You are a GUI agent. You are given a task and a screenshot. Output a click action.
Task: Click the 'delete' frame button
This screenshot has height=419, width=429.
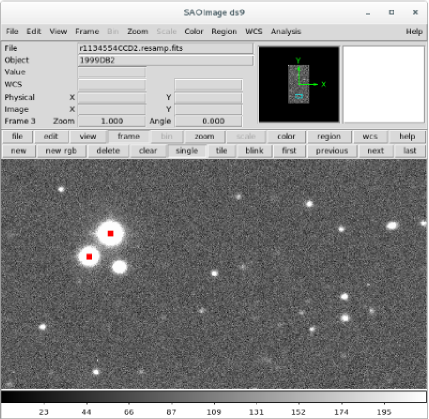(108, 151)
